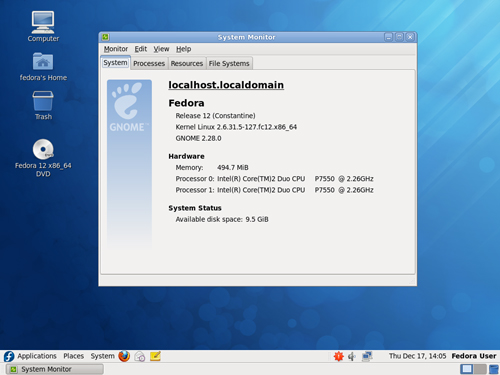Click System Monitor taskbar button
This screenshot has width=500, height=375.
tap(55, 369)
